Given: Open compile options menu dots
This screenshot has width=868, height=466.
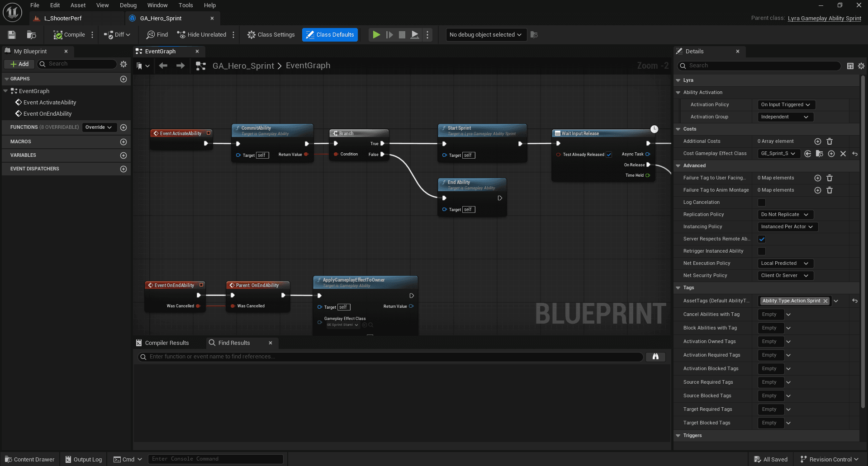Looking at the screenshot, I should tap(92, 35).
